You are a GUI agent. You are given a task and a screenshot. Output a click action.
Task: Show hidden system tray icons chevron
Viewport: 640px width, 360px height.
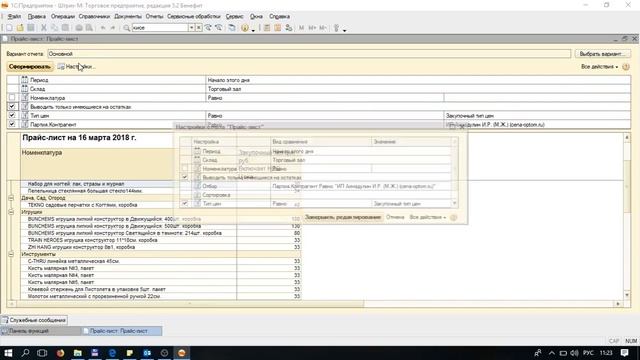click(x=552, y=353)
